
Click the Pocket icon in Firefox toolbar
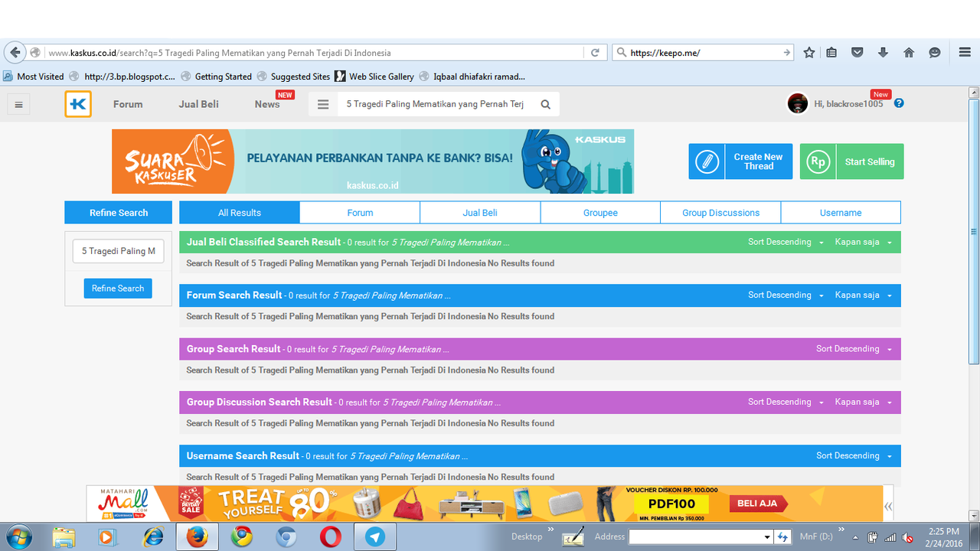pyautogui.click(x=857, y=53)
